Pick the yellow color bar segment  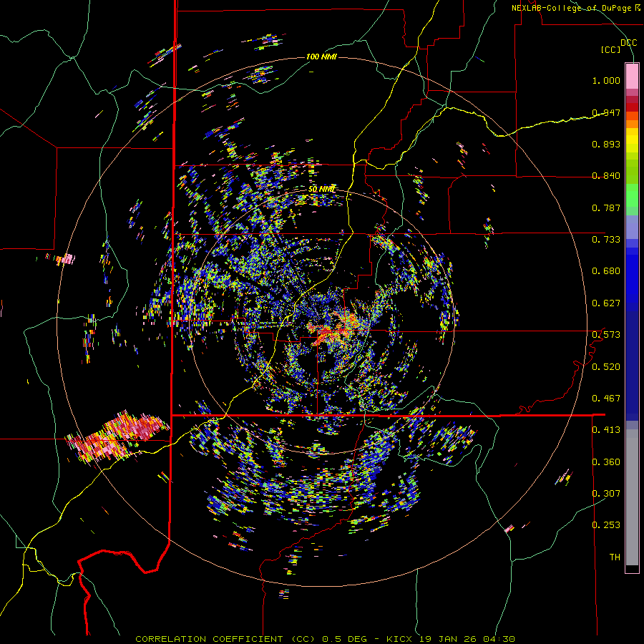[x=632, y=141]
